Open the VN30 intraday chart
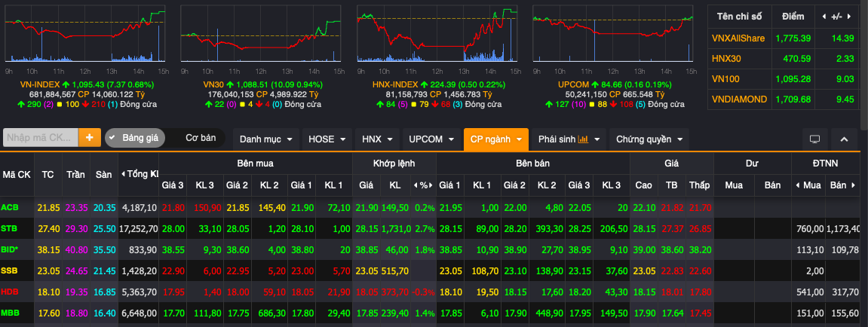 point(260,35)
